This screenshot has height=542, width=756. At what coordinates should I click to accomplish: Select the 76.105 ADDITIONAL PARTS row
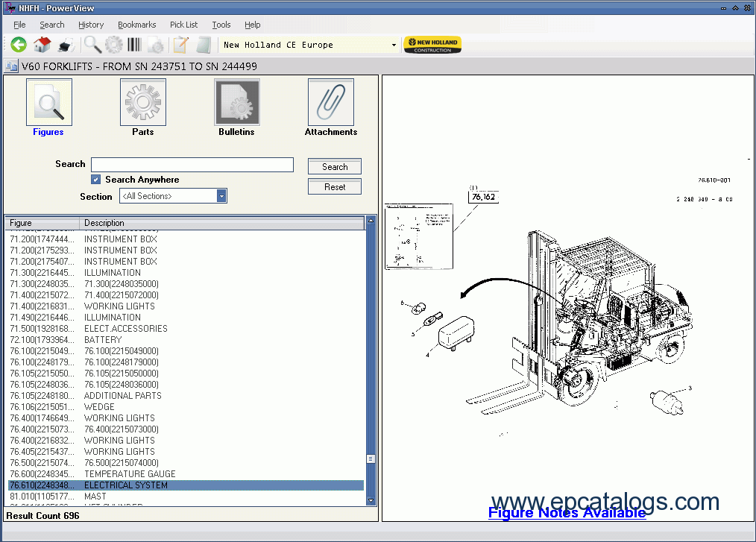tap(186, 396)
